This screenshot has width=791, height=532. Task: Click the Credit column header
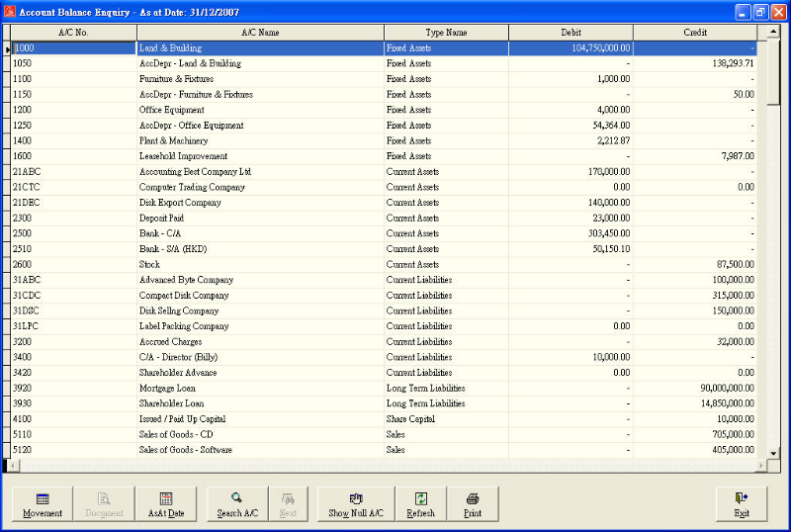(695, 33)
